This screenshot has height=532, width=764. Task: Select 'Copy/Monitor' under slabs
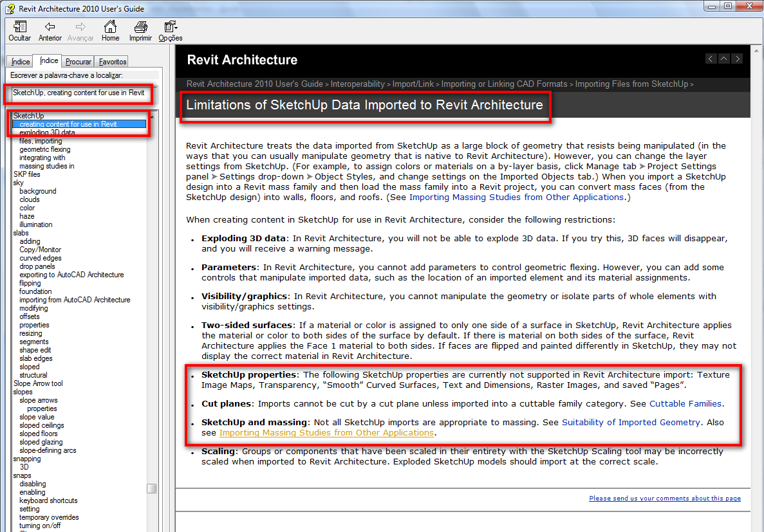[41, 250]
